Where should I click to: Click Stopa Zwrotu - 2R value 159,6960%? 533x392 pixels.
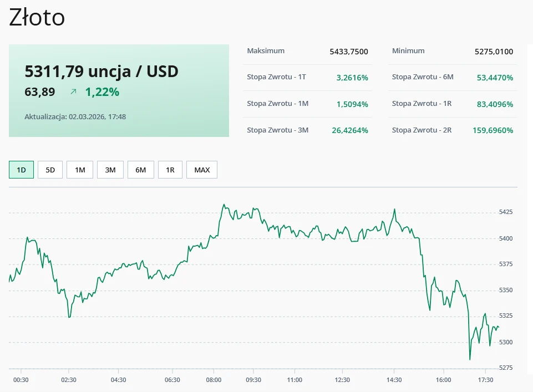click(x=493, y=130)
